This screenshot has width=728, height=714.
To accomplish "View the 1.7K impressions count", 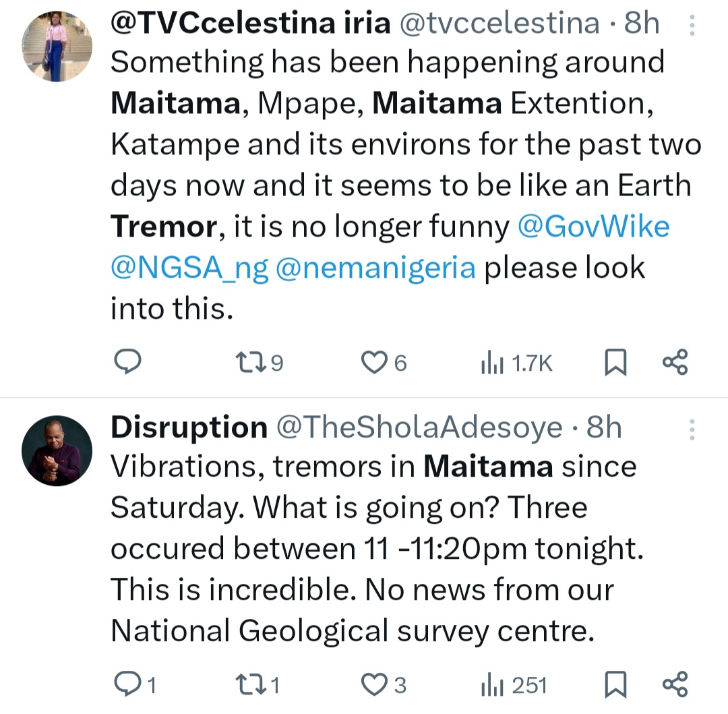I will click(516, 362).
